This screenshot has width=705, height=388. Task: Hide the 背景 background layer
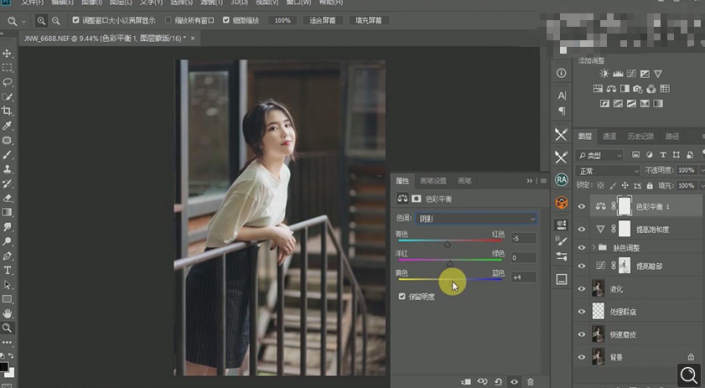coord(581,357)
